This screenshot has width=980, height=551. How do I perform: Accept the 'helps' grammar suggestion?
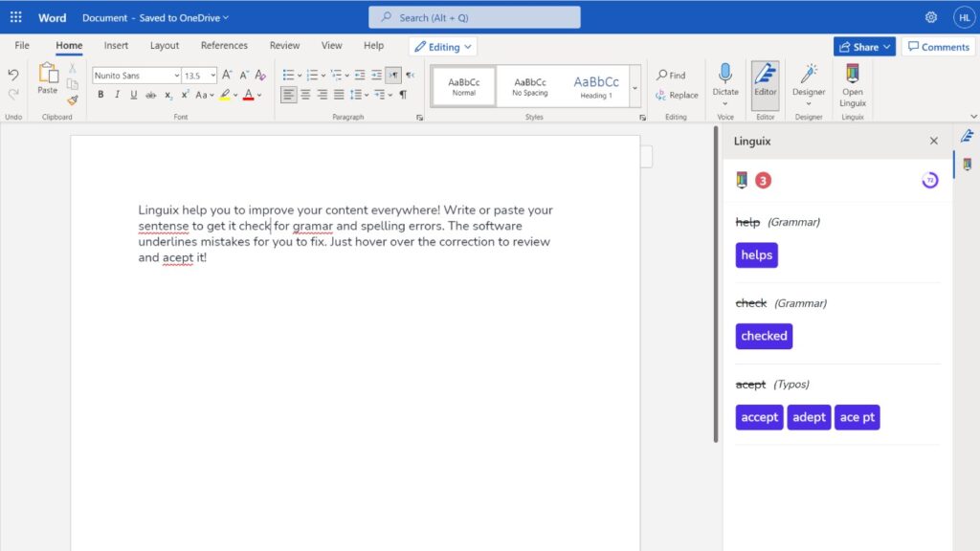click(x=756, y=254)
